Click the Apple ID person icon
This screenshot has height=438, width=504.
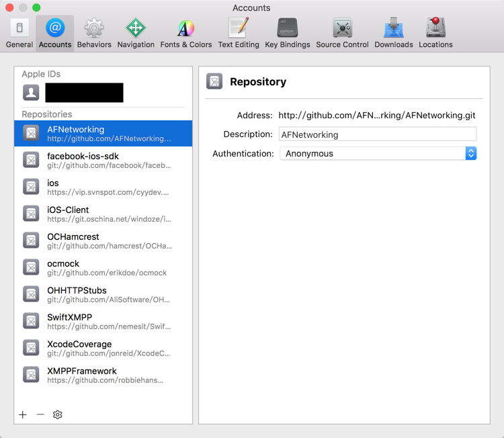pyautogui.click(x=31, y=93)
